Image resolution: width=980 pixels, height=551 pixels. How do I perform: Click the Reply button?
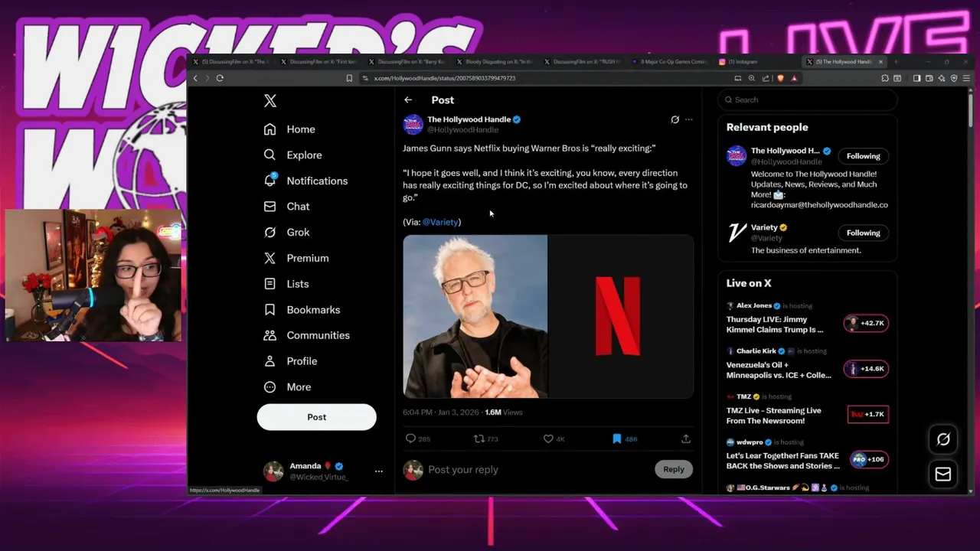pos(674,469)
